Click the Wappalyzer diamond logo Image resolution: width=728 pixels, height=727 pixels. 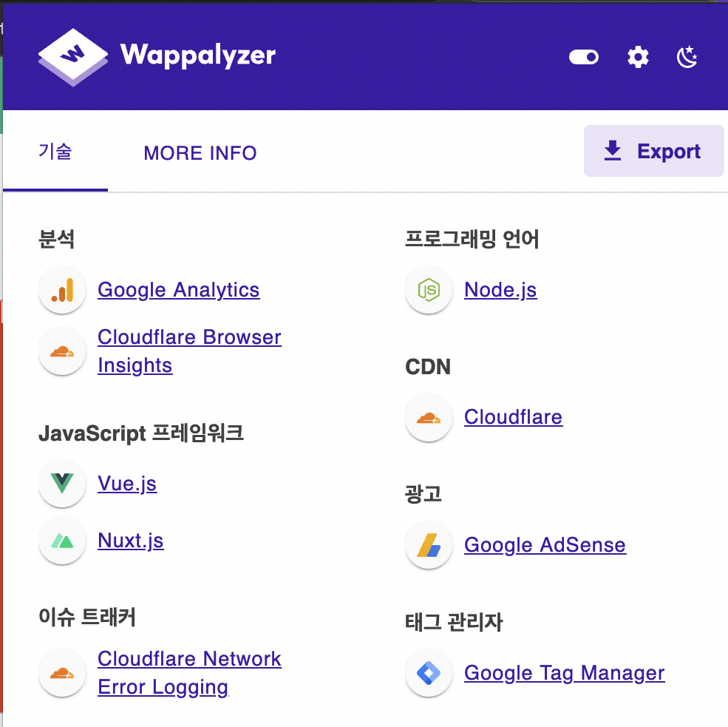(x=73, y=57)
